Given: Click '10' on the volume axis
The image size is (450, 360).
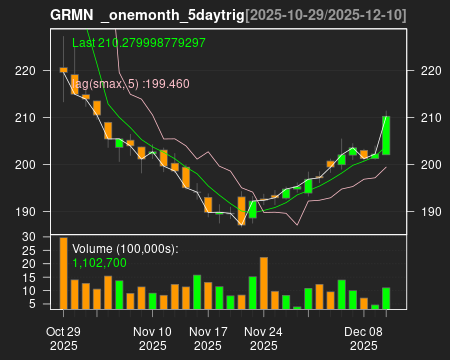Looking at the screenshot, I should pyautogui.click(x=29, y=291).
